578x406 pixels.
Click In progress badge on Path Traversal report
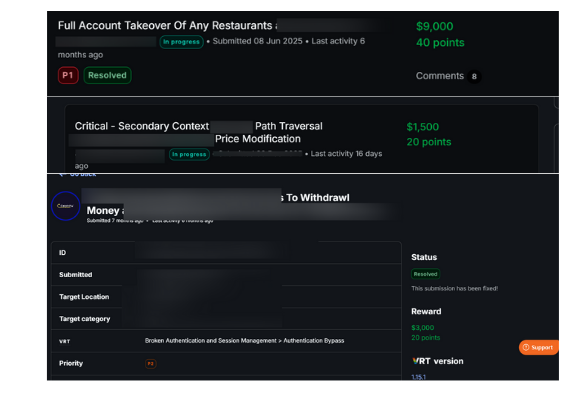tap(189, 154)
